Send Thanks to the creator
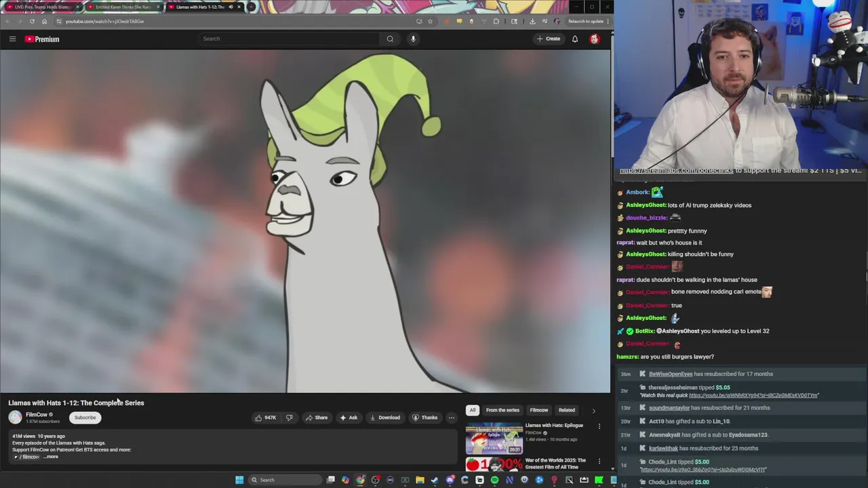Image resolution: width=868 pixels, height=488 pixels. (x=425, y=418)
